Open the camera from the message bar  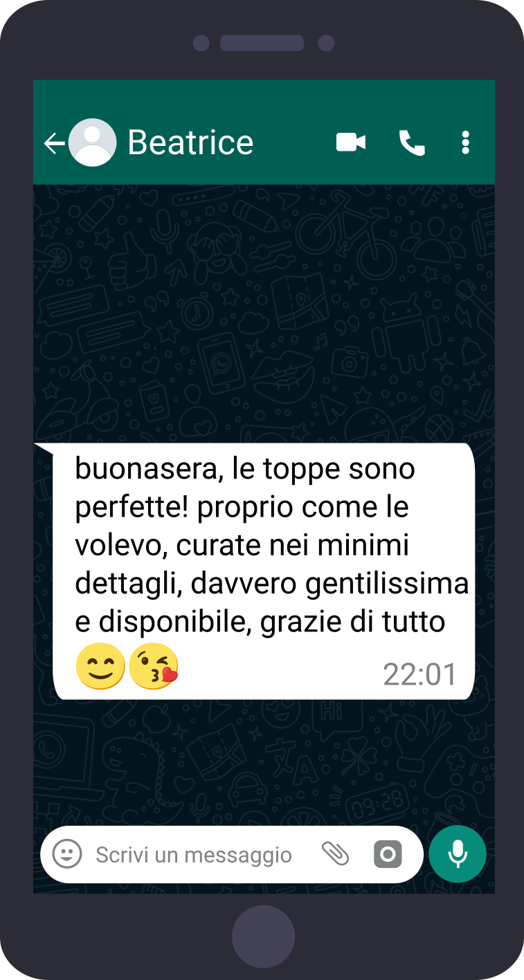click(x=388, y=855)
